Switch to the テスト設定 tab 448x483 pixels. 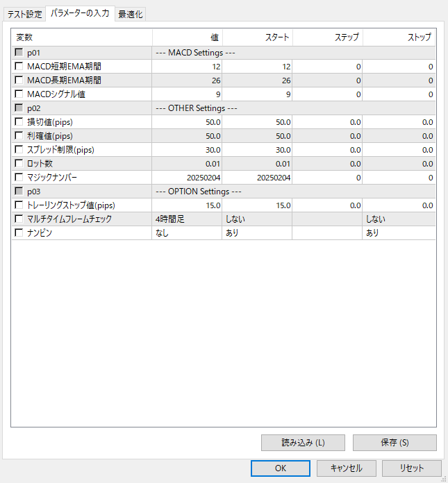[x=24, y=14]
